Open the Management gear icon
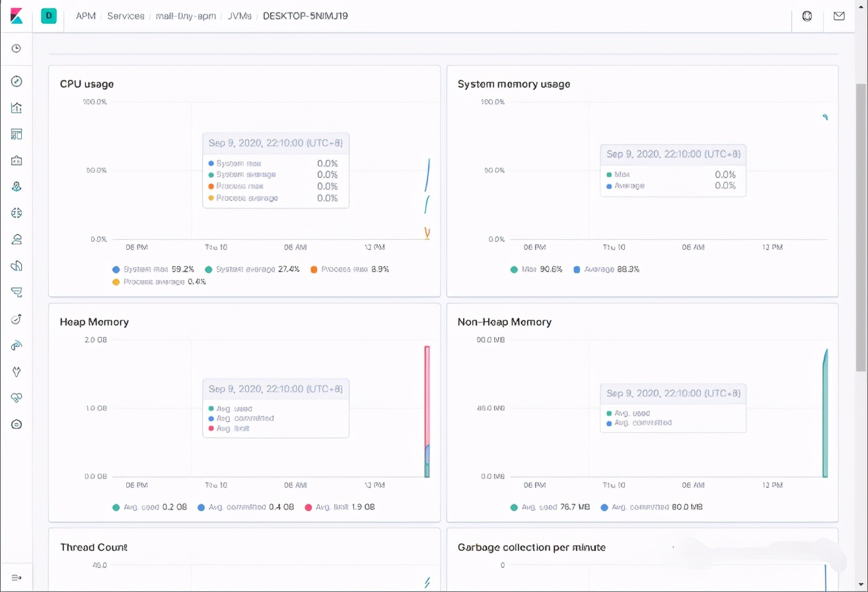868x592 pixels. point(17,424)
